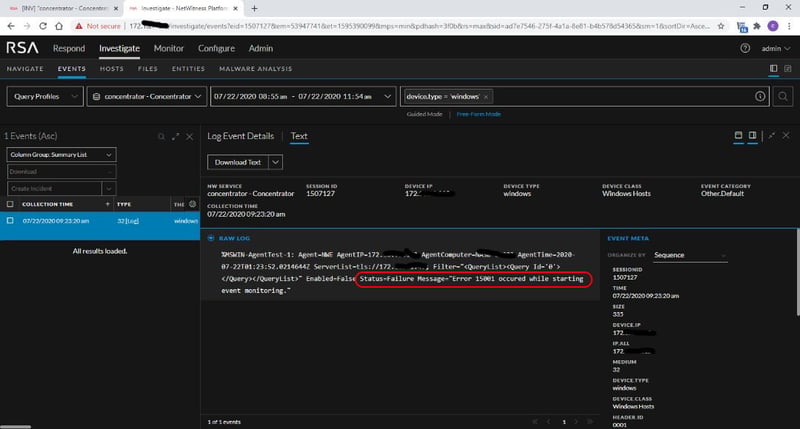The width and height of the screenshot is (800, 429).
Task: Go back in browser history
Action: (x=11, y=26)
